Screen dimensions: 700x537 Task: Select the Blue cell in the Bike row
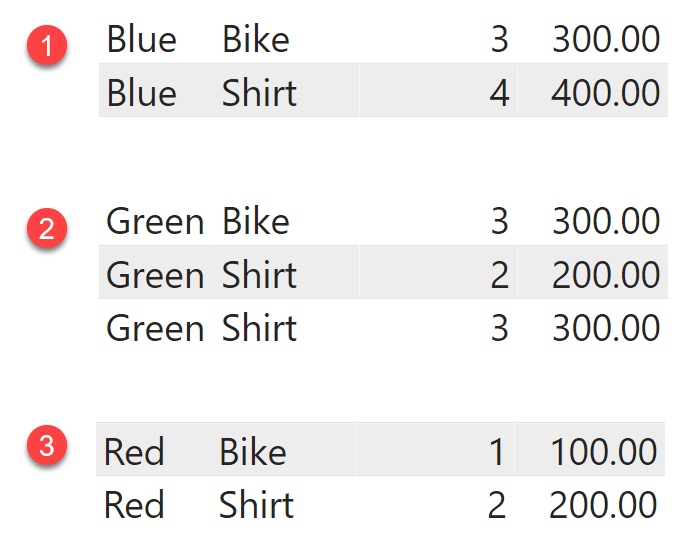142,39
